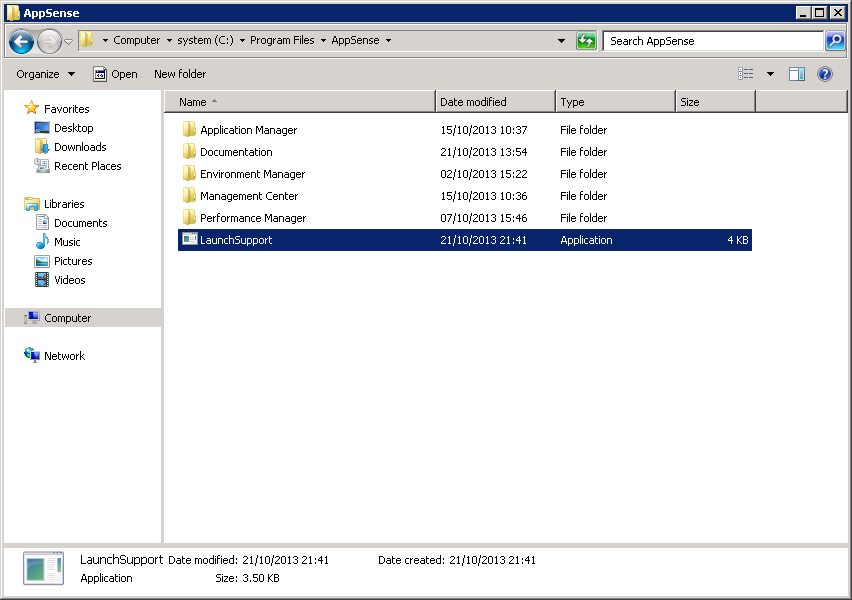
Task: Click Date created value in details pane
Action: pyautogui.click(x=492, y=560)
